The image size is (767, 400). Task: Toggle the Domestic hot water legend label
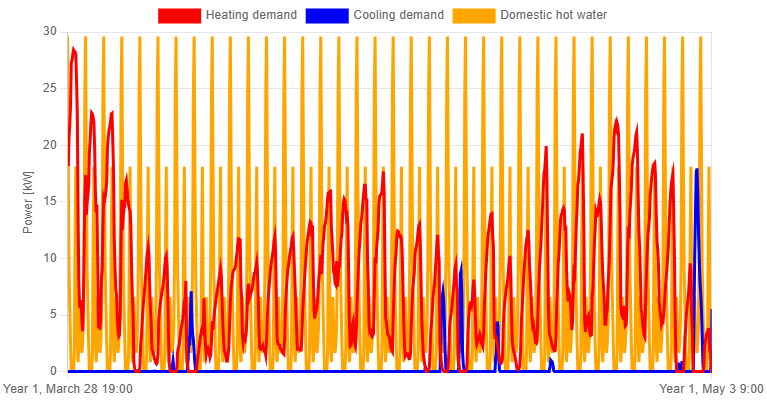[x=555, y=15]
